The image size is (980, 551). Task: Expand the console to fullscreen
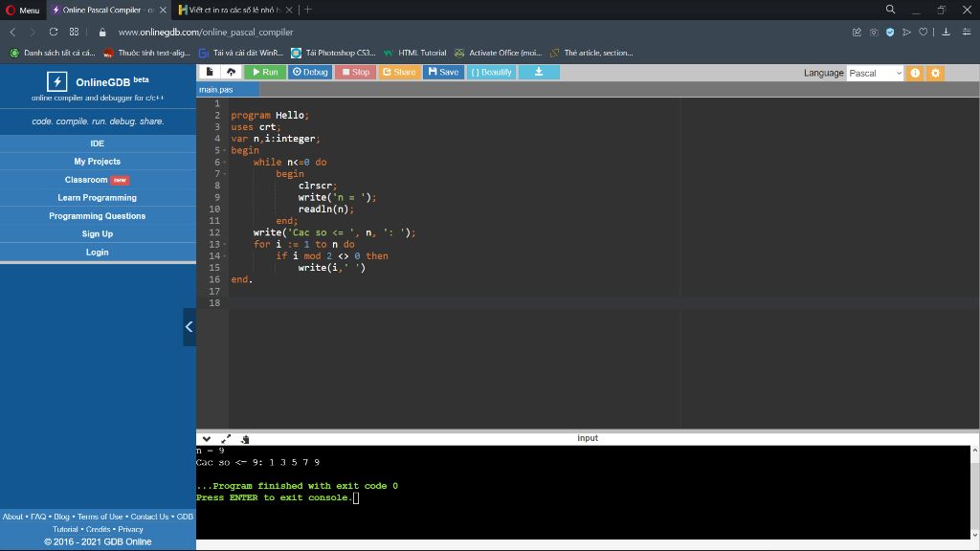pos(226,439)
